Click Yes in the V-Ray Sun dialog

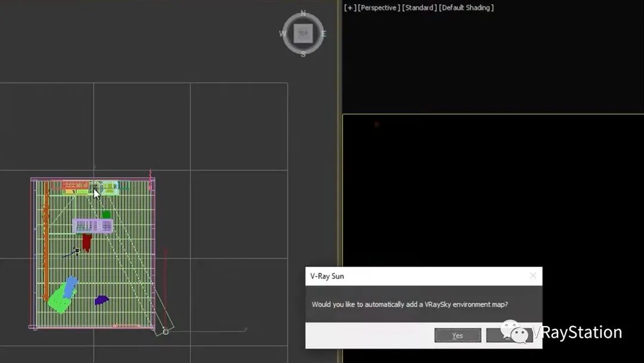coord(457,335)
